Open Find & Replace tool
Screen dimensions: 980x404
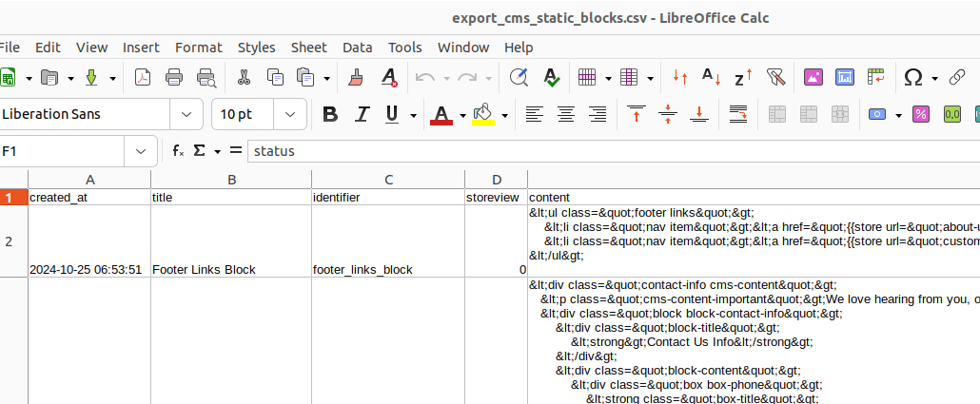(x=519, y=78)
